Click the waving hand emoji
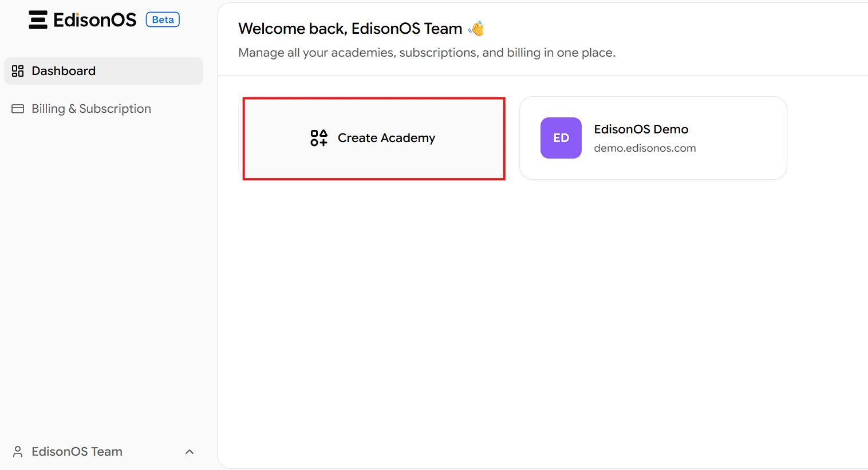868x470 pixels. point(476,28)
